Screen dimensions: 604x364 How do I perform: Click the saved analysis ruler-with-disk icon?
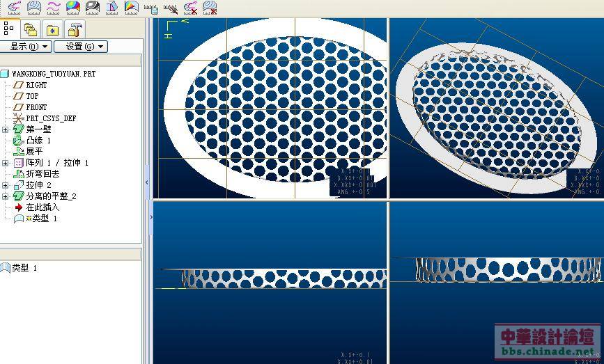151,8
